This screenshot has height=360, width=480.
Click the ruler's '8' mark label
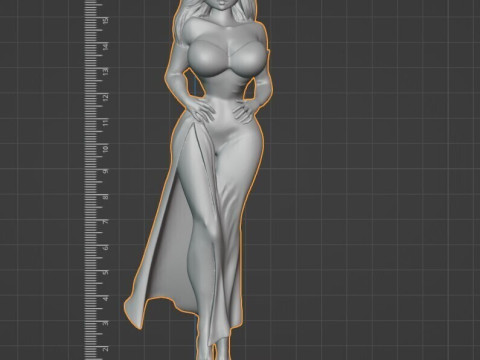click(x=106, y=197)
